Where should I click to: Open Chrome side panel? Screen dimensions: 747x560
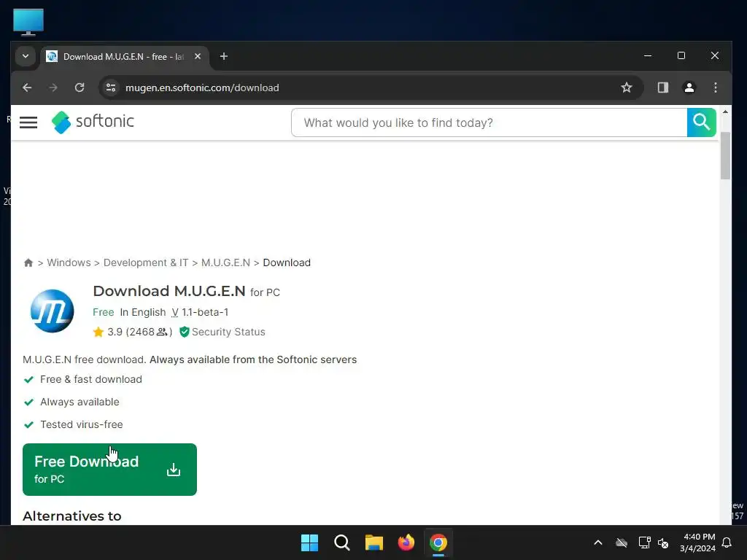662,87
